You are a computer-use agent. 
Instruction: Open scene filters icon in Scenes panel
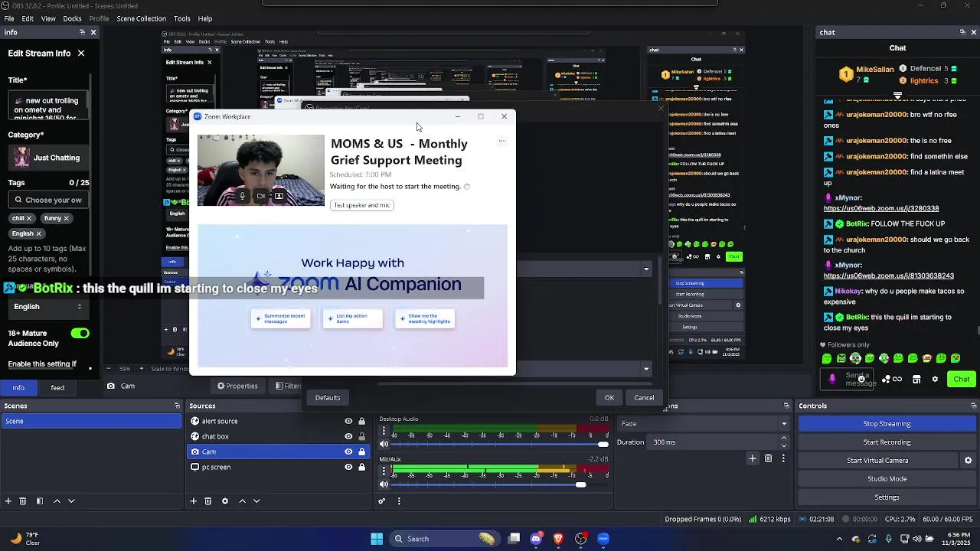(40, 501)
